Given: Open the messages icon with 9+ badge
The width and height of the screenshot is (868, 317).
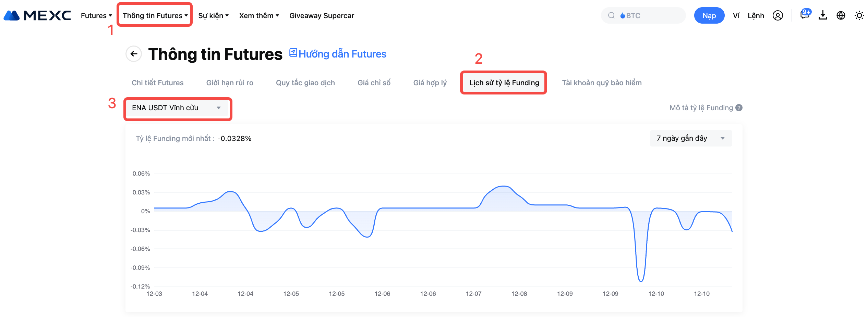Looking at the screenshot, I should (804, 15).
